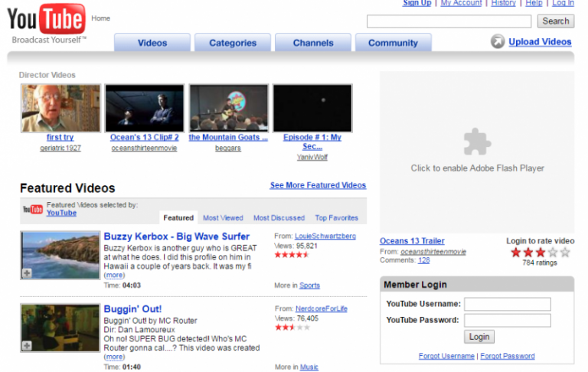Screen dimensions: 588x372
Task: Click star rating of Buzzy Kerbox video
Action: click(x=292, y=255)
